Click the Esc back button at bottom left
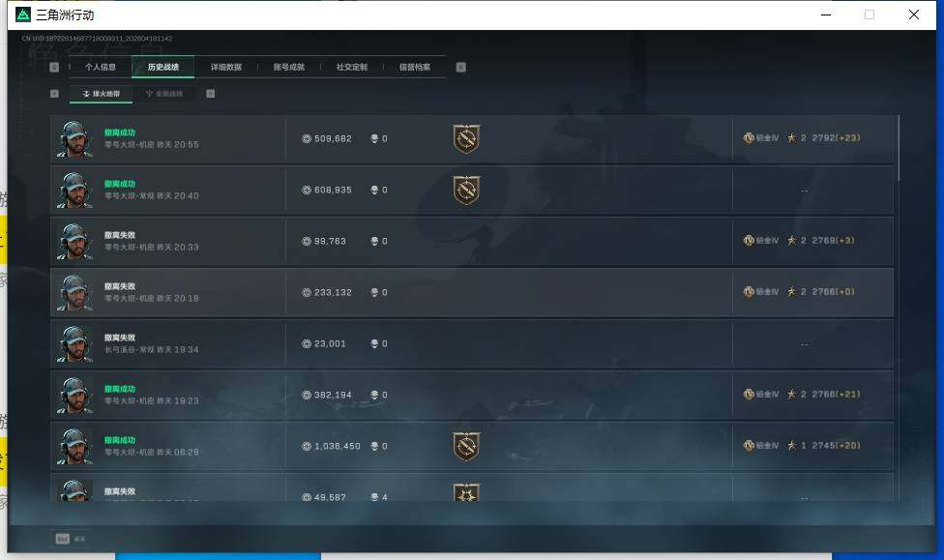 tap(71, 539)
